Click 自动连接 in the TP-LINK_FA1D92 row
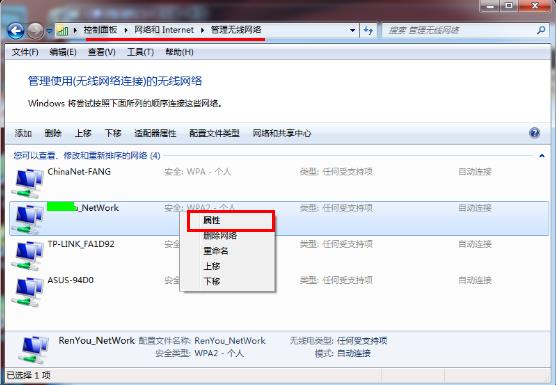Screen dimensions: 556x385 (x=475, y=244)
